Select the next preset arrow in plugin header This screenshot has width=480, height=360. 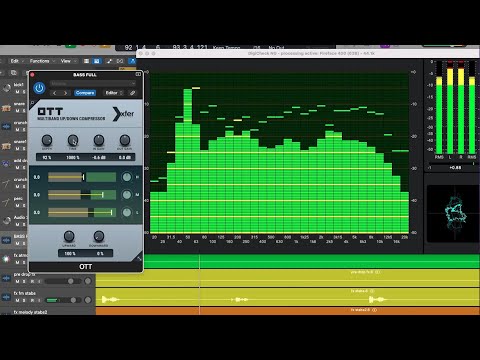pos(66,93)
